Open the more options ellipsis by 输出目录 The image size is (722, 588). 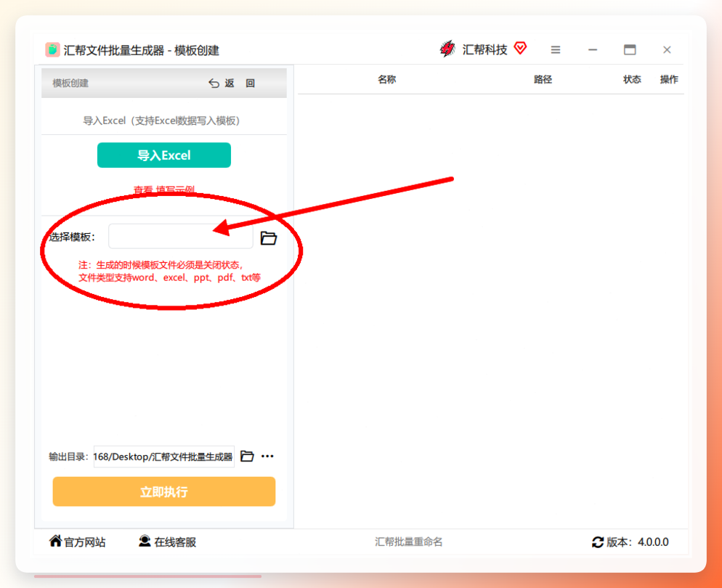267,456
